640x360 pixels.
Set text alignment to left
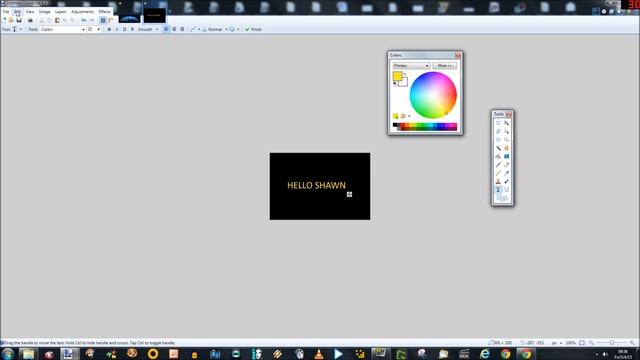(x=166, y=29)
